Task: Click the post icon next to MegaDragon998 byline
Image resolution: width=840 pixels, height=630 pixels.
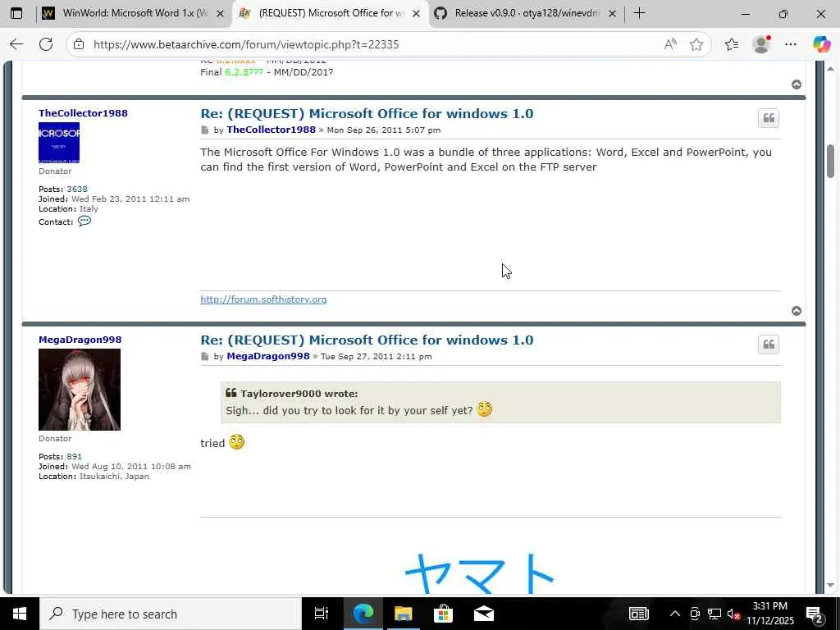Action: 204,357
